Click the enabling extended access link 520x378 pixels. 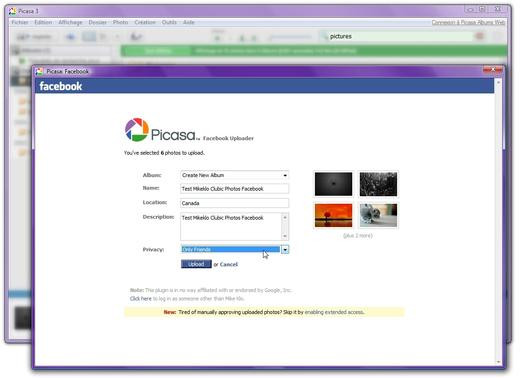[x=334, y=312]
